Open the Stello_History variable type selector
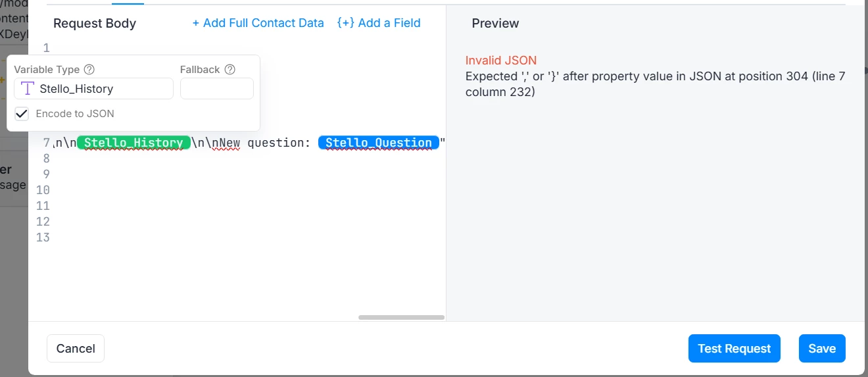Screen dimensions: 868x377 tap(93, 89)
